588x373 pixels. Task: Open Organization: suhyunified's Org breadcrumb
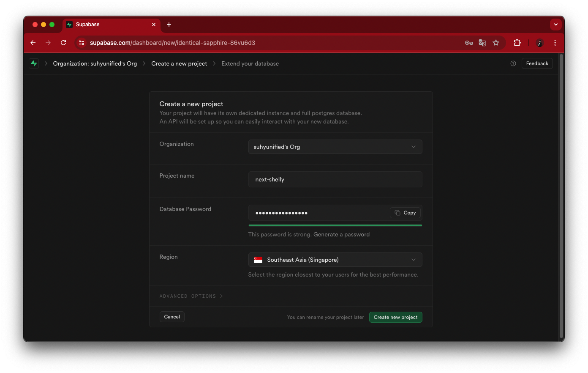[95, 63]
